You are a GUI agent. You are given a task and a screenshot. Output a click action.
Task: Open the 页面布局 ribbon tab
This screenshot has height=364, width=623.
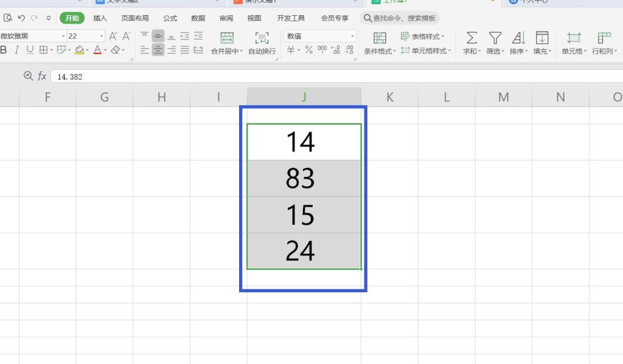coord(135,18)
